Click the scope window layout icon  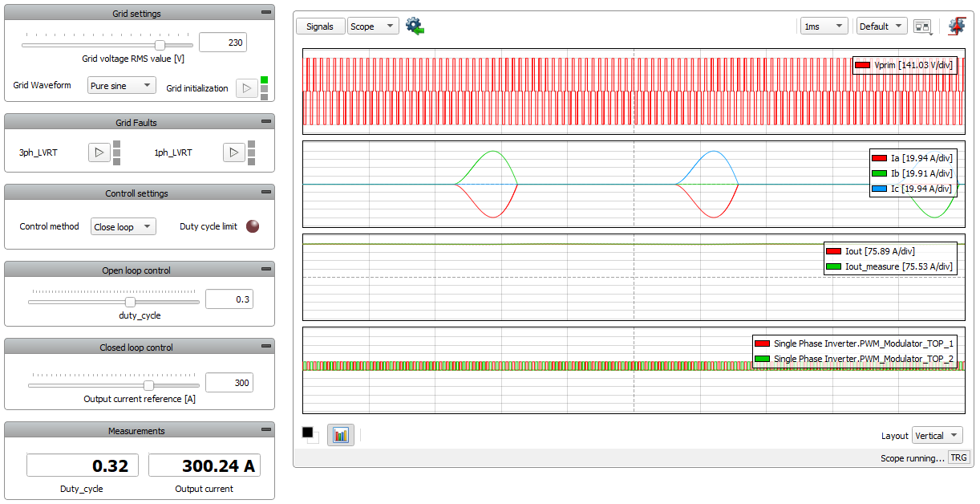click(x=922, y=26)
